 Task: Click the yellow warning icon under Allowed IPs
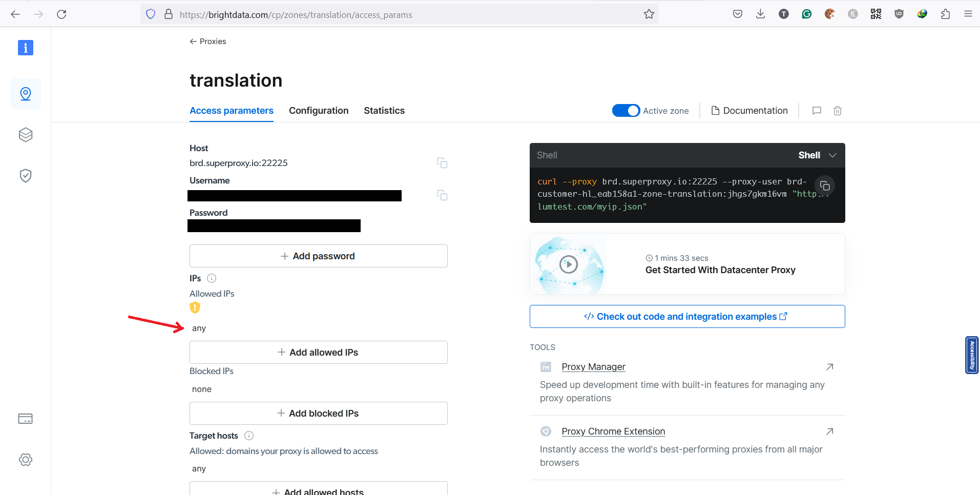coord(195,307)
